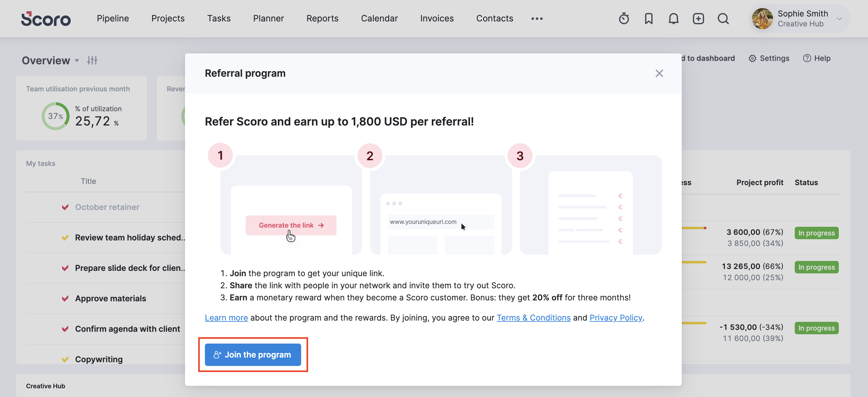Follow the Learn more link
The image size is (868, 397).
[226, 318]
